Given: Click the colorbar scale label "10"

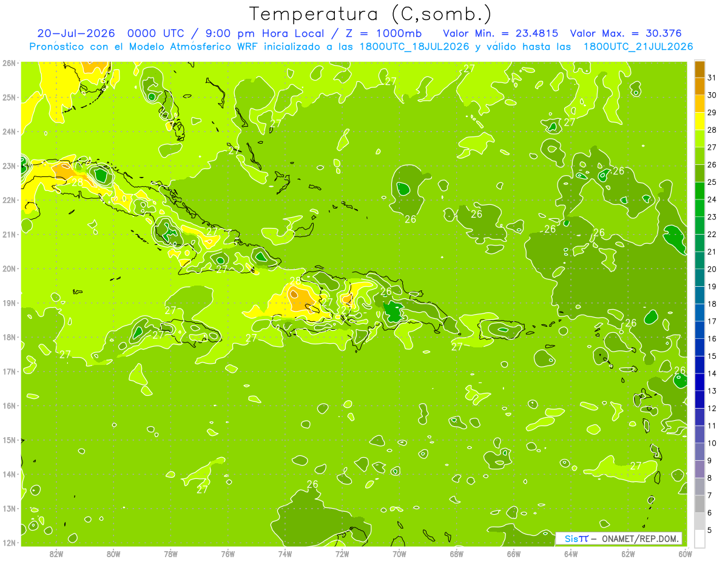Looking at the screenshot, I should coord(713,443).
